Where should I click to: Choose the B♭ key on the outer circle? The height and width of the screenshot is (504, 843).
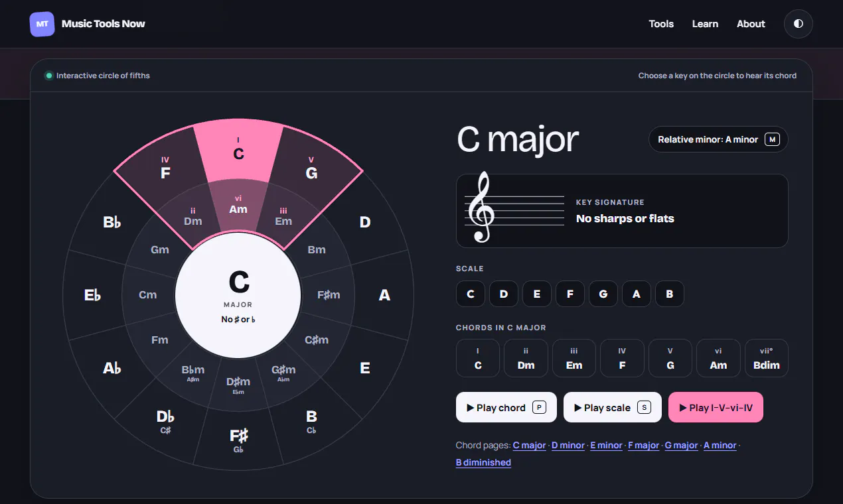pyautogui.click(x=112, y=222)
